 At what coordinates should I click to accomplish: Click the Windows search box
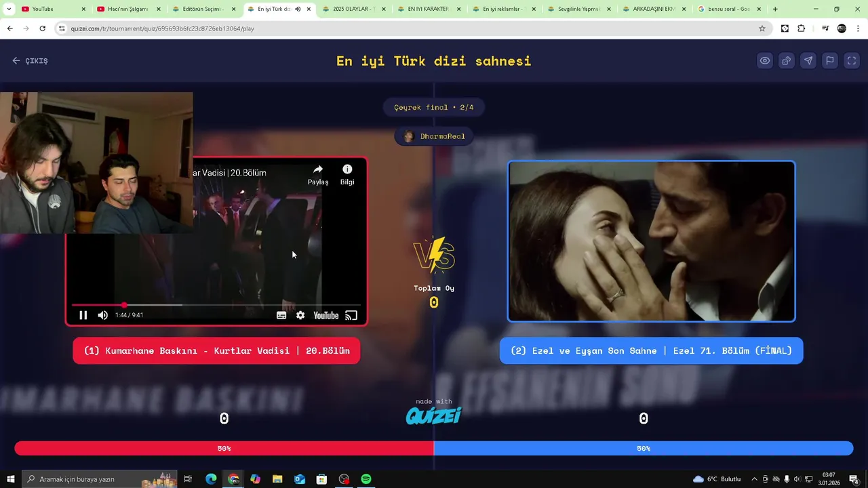tap(100, 479)
